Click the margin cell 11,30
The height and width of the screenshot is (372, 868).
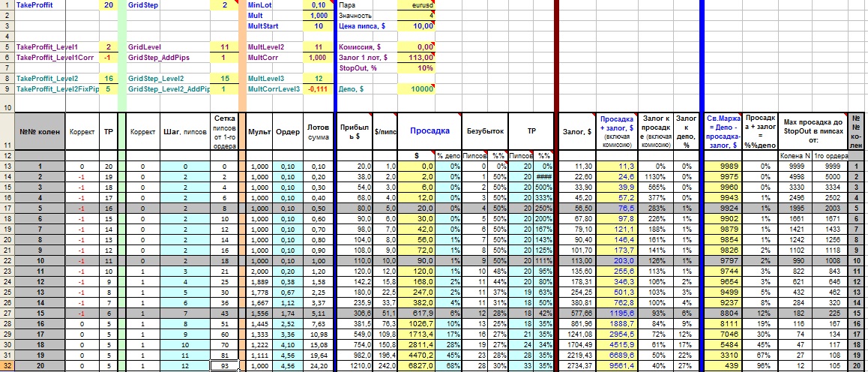click(577, 166)
